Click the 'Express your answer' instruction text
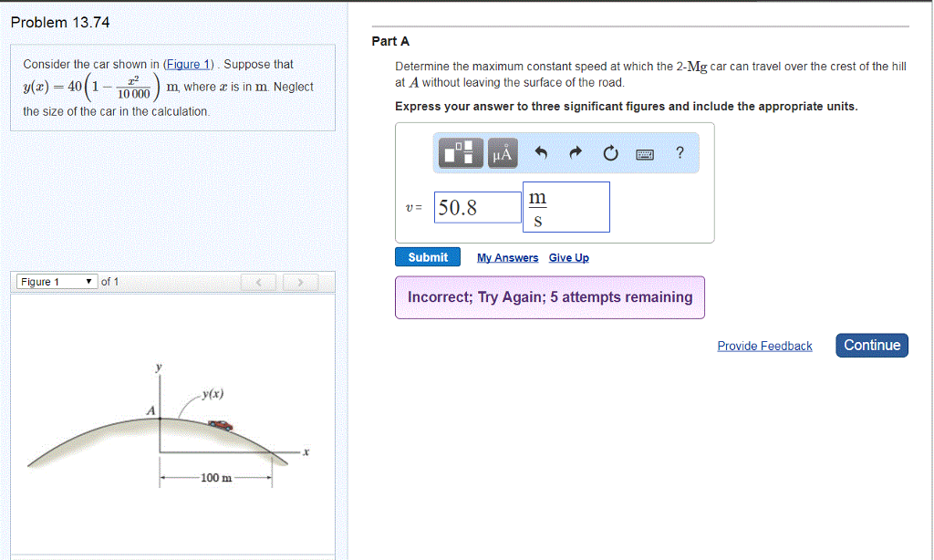 point(626,107)
